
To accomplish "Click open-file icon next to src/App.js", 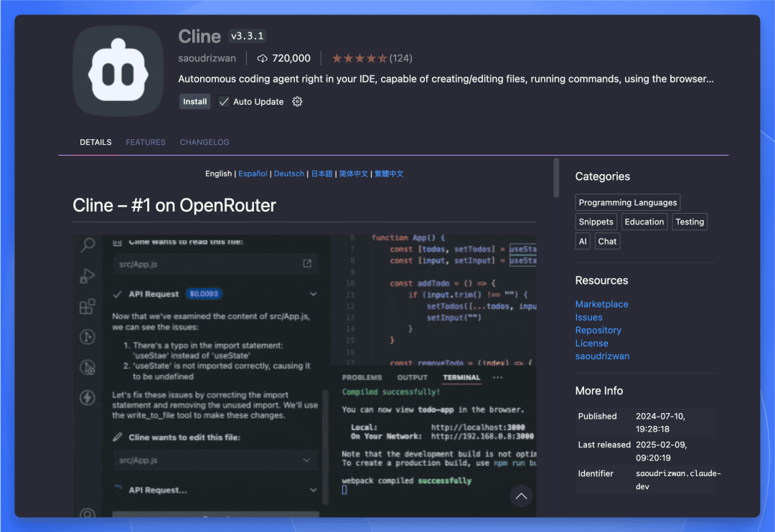I will [307, 264].
